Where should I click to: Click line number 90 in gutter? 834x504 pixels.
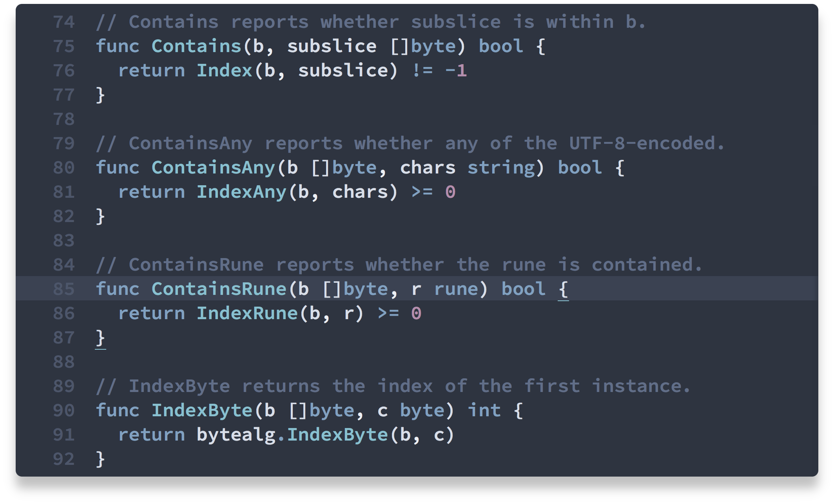63,410
